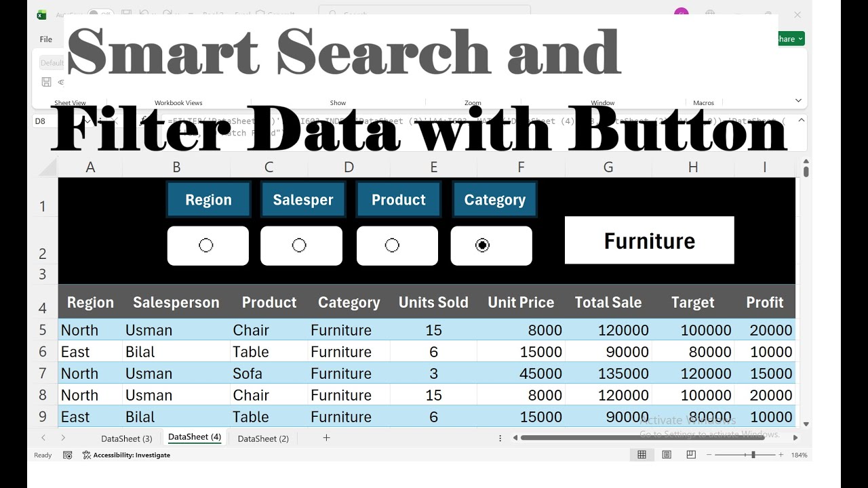Viewport: 868px width, 488px height.
Task: Click the horizontal scrollbar thumb
Action: pos(643,438)
